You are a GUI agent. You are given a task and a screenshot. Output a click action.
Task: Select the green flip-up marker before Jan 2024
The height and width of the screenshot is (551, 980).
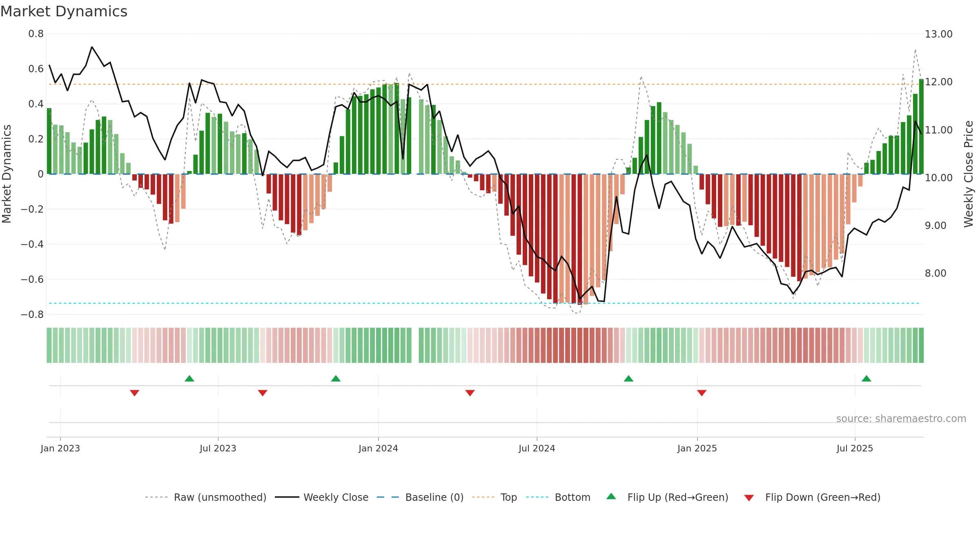point(336,378)
